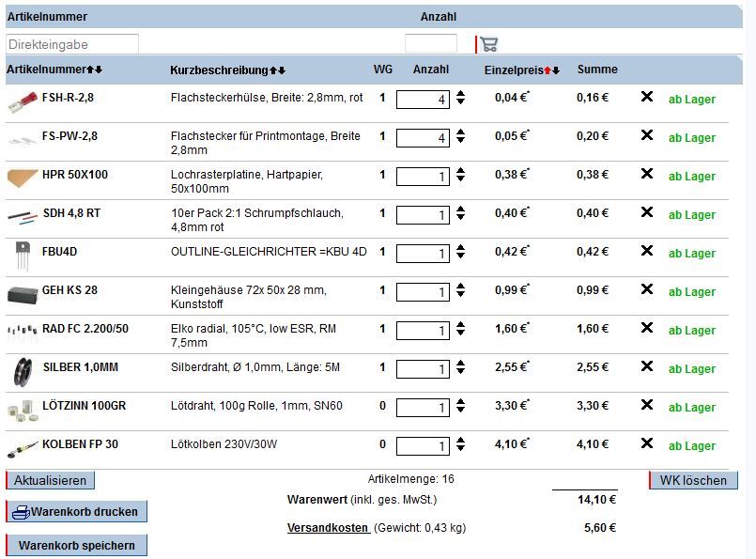Click the Aktualisieren button
Viewport: 756px width, 559px height.
tap(51, 480)
